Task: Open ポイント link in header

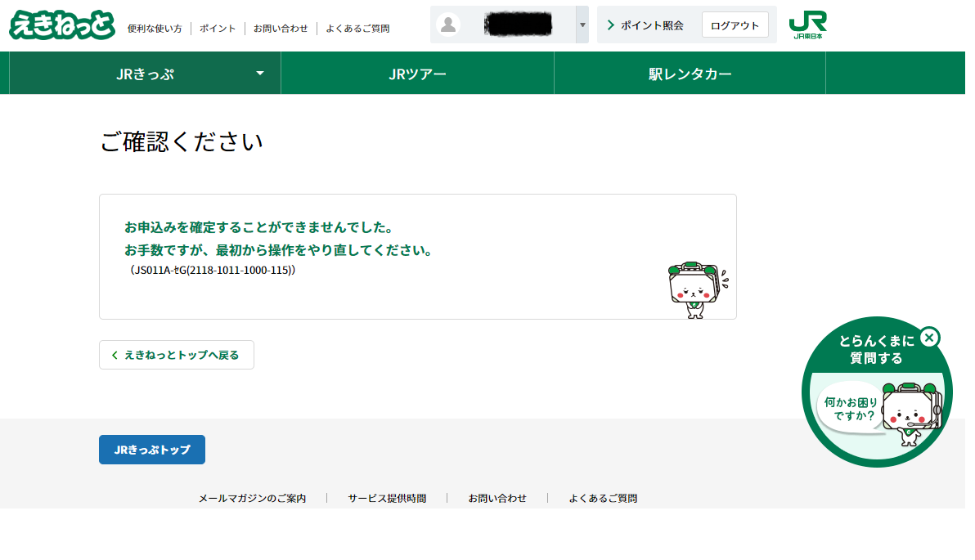Action: [218, 29]
